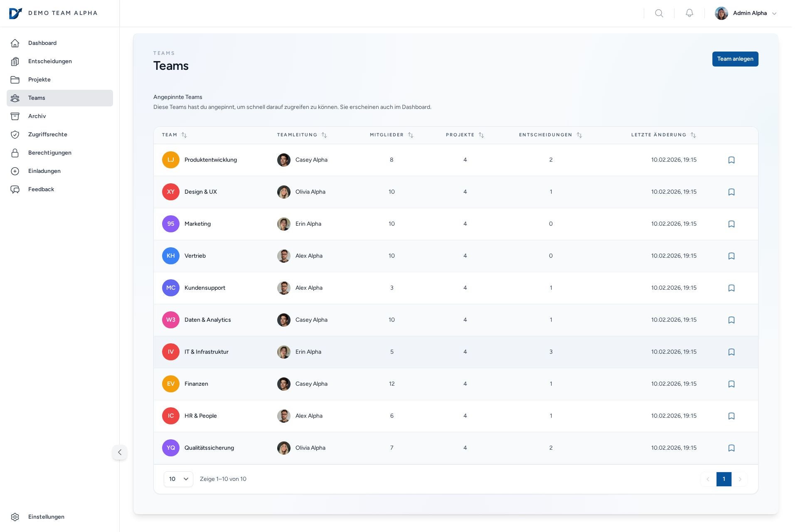
Task: Go to Projekte in the sidebar
Action: coord(39,80)
